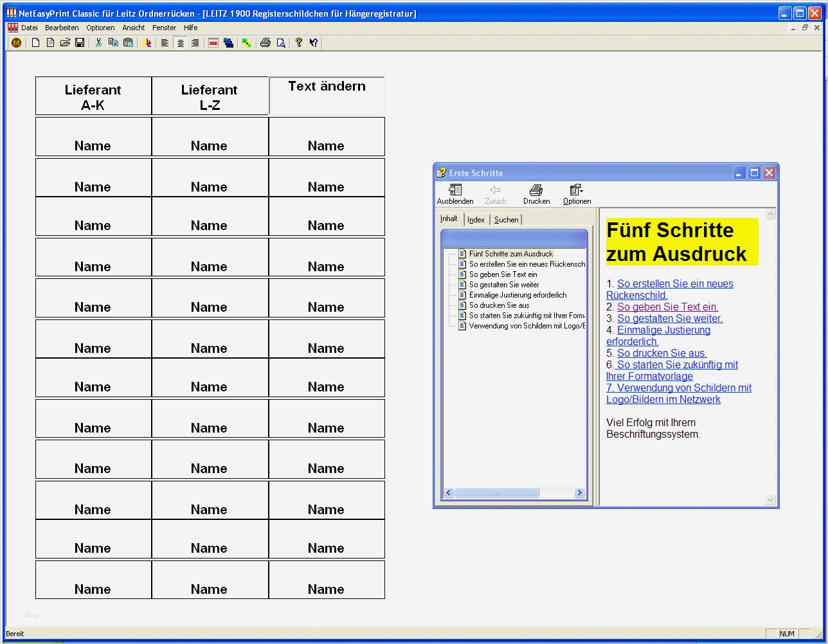Save the label with the floppy disk icon
This screenshot has width=828, height=644.
click(x=80, y=43)
